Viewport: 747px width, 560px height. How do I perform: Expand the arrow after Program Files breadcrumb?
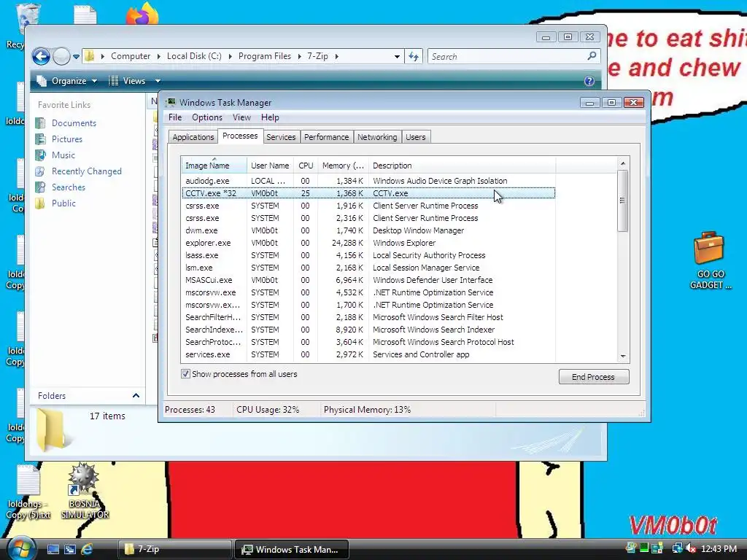(x=299, y=56)
